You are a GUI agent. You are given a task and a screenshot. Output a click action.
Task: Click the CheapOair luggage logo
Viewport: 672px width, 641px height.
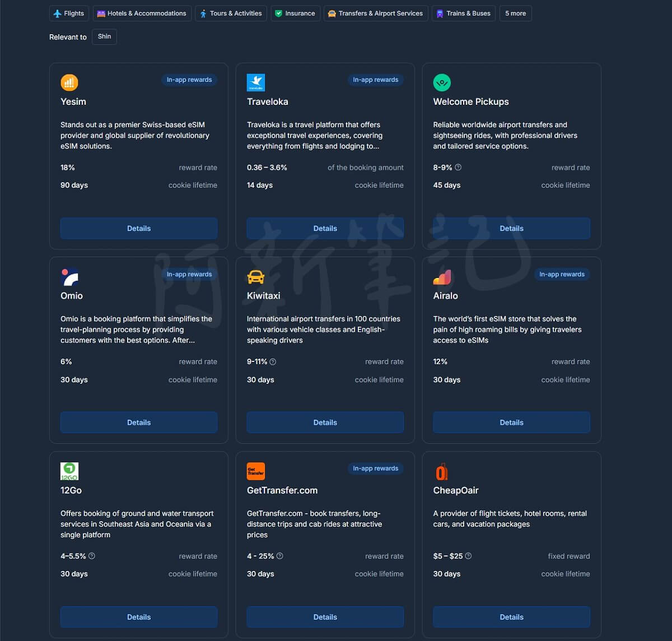pyautogui.click(x=442, y=471)
